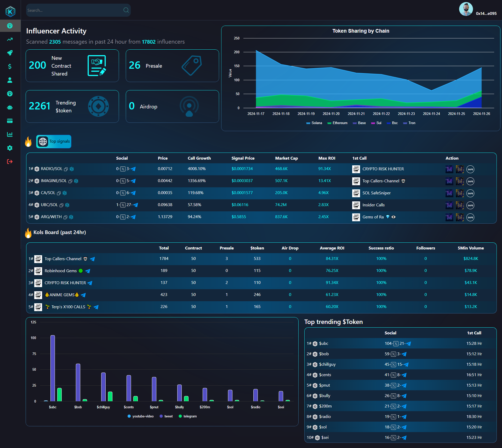The width and height of the screenshot is (502, 448).
Task: Click the robot bot sidebar icon
Action: (10, 107)
